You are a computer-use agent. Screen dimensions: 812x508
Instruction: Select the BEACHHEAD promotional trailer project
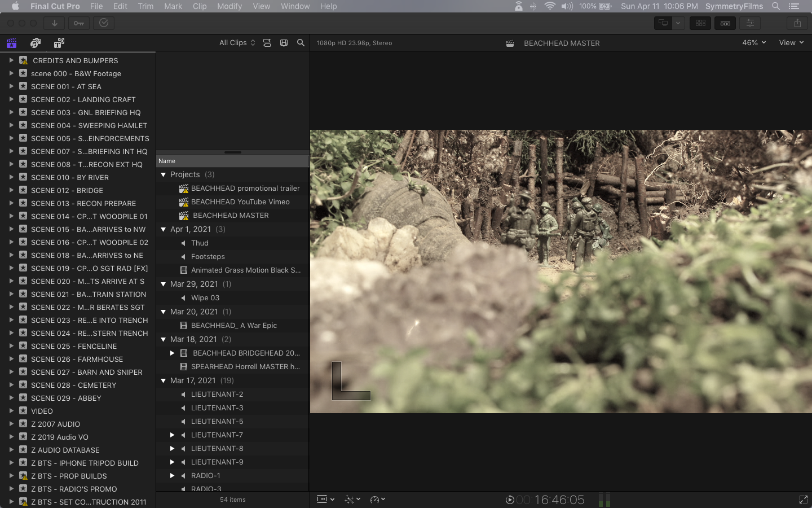point(245,188)
